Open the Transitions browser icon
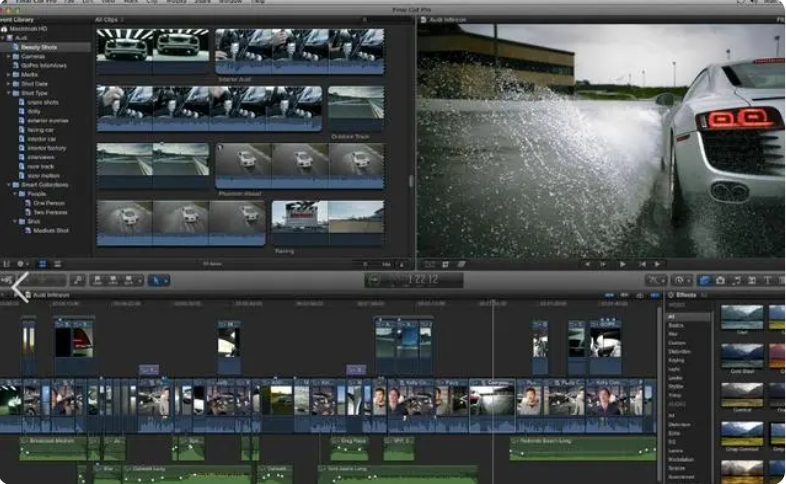Viewport: 786px width, 484px height. (x=752, y=281)
